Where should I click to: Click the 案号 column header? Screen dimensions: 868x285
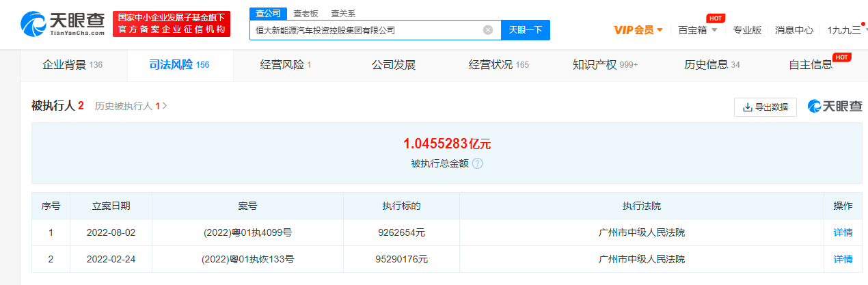pos(247,206)
